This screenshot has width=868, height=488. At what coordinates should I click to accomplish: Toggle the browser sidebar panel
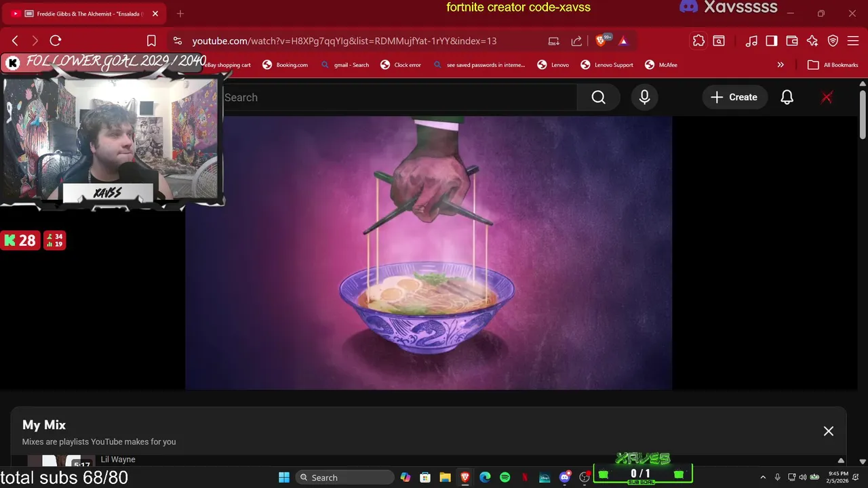pos(772,41)
